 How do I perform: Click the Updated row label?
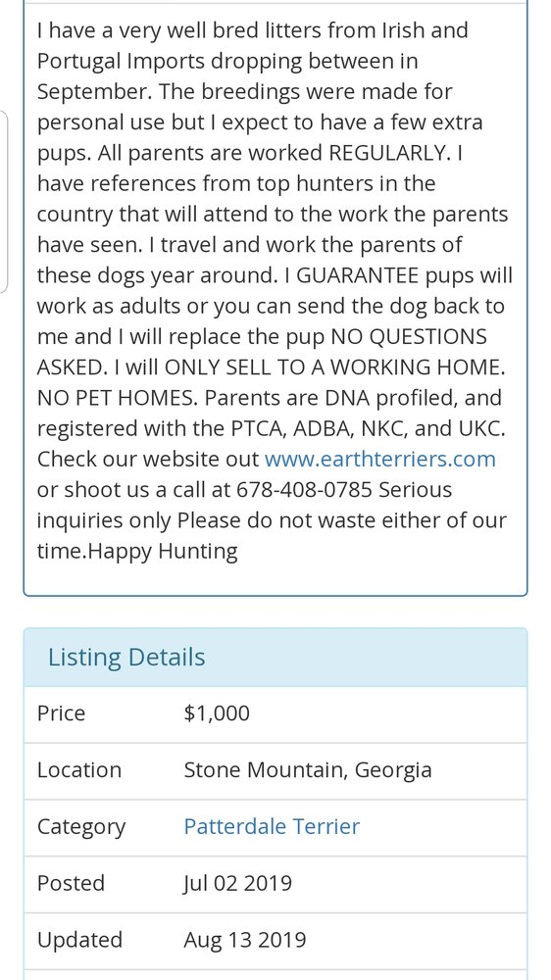80,940
